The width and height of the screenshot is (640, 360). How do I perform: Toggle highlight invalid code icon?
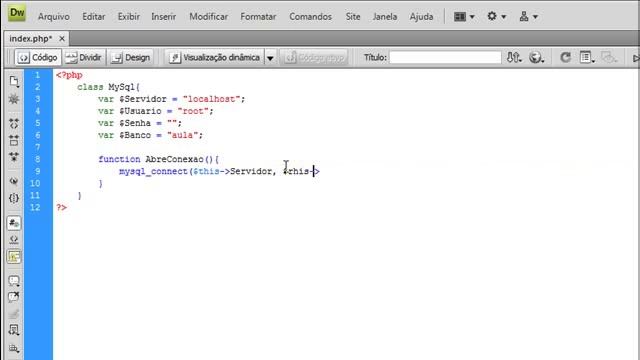pyautogui.click(x=14, y=240)
